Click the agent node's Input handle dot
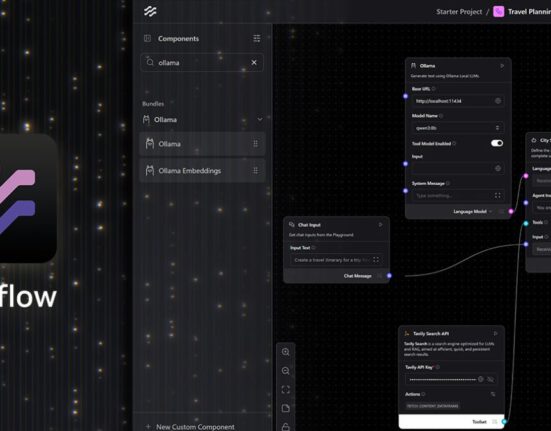The image size is (551, 431). [x=526, y=244]
